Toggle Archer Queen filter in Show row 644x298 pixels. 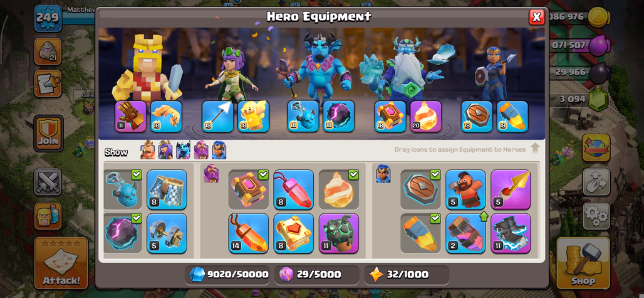tap(165, 150)
